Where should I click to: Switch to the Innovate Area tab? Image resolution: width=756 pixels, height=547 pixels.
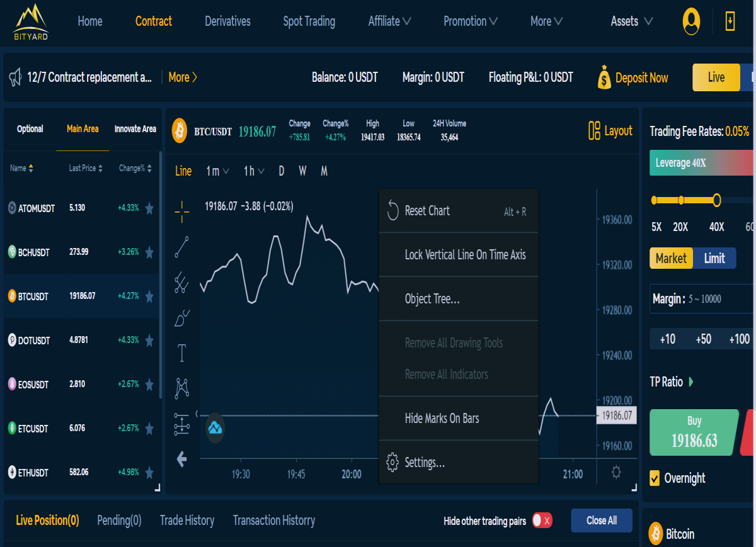[x=135, y=128]
